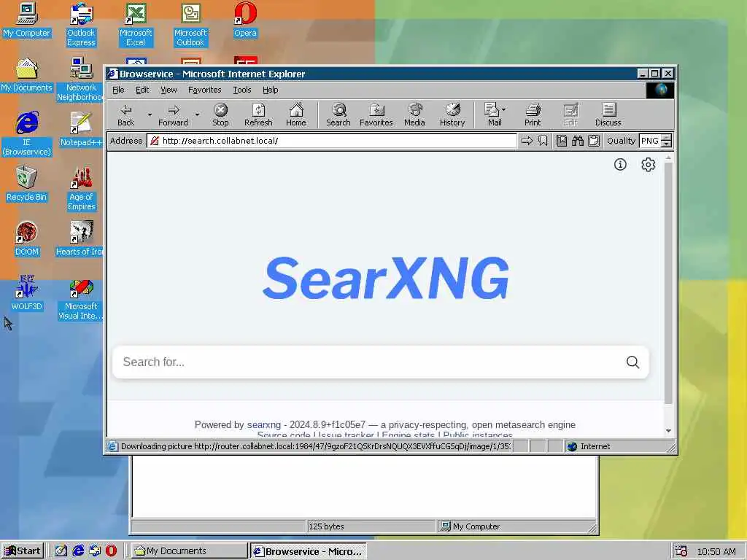The width and height of the screenshot is (747, 560).
Task: Go Back in the browser toolbar
Action: pyautogui.click(x=125, y=114)
